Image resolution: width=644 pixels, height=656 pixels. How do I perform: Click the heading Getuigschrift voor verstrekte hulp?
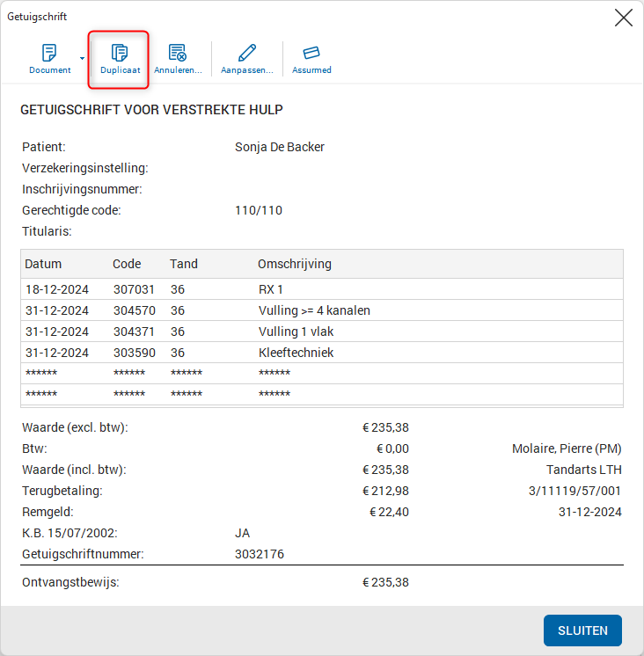pos(151,110)
